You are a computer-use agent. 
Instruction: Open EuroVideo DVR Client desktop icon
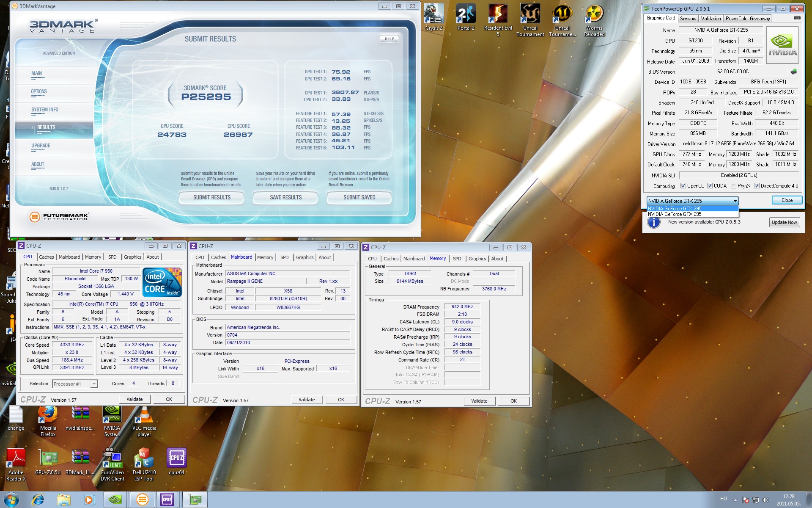pos(112,465)
